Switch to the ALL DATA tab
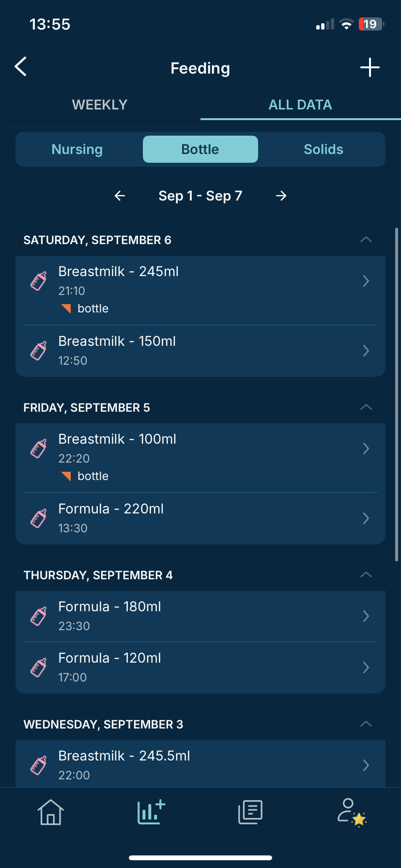This screenshot has height=868, width=401. 300,105
